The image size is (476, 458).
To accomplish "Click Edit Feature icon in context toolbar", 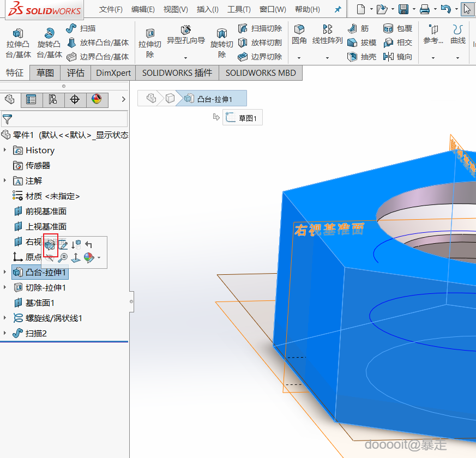I will [x=51, y=245].
